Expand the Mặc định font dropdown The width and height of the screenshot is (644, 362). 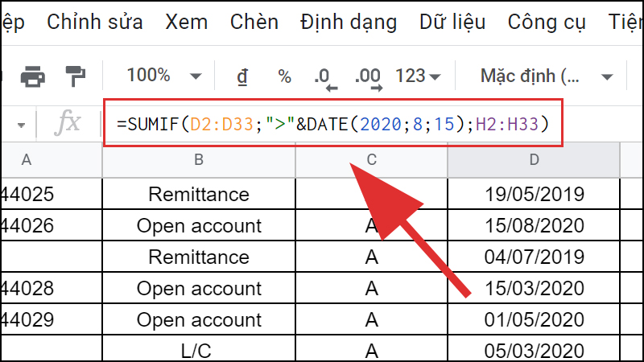[x=538, y=76]
